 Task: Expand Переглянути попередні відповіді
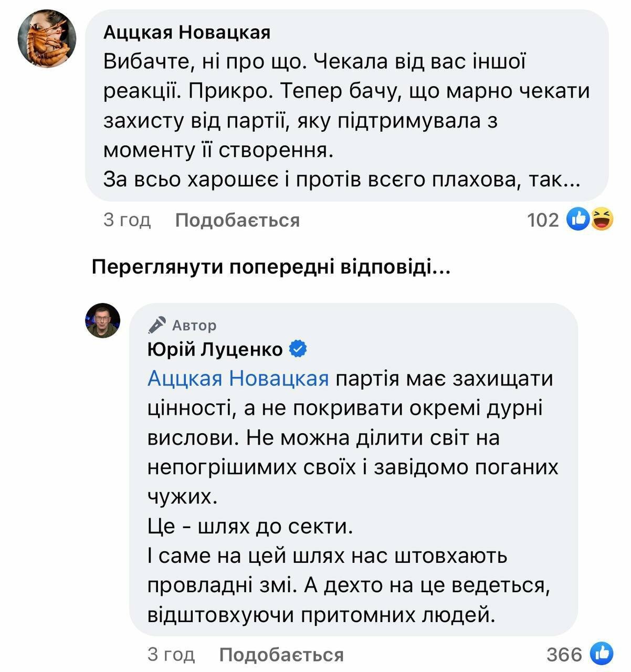tap(271, 268)
